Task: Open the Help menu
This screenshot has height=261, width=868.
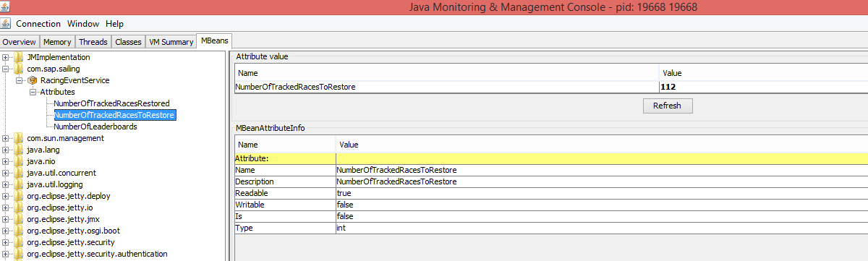Action: [x=114, y=24]
